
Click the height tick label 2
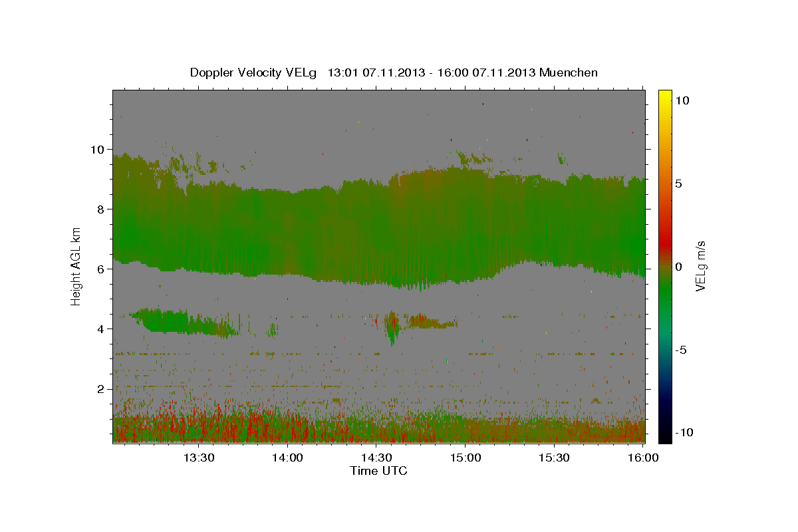click(x=102, y=389)
